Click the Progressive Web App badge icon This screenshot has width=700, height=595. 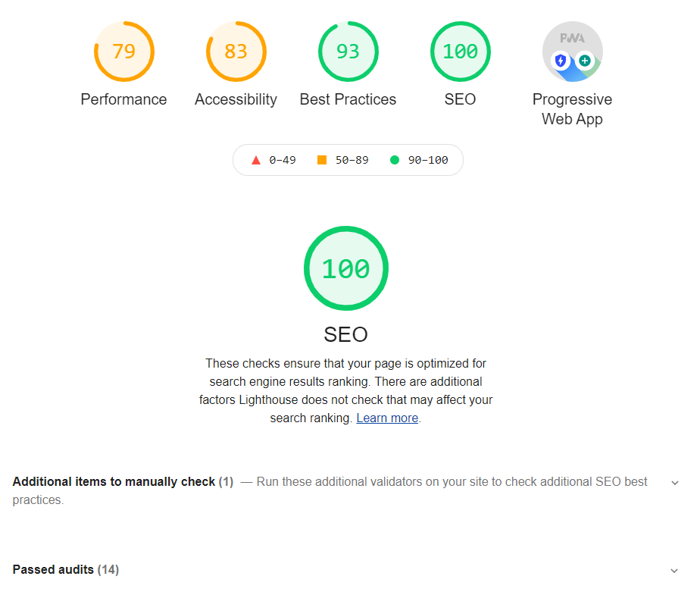pyautogui.click(x=572, y=52)
